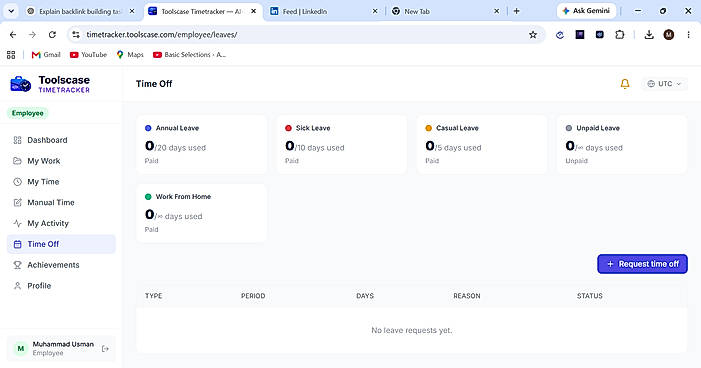Click the Time Off calendar icon
The image size is (701, 368).
point(17,244)
